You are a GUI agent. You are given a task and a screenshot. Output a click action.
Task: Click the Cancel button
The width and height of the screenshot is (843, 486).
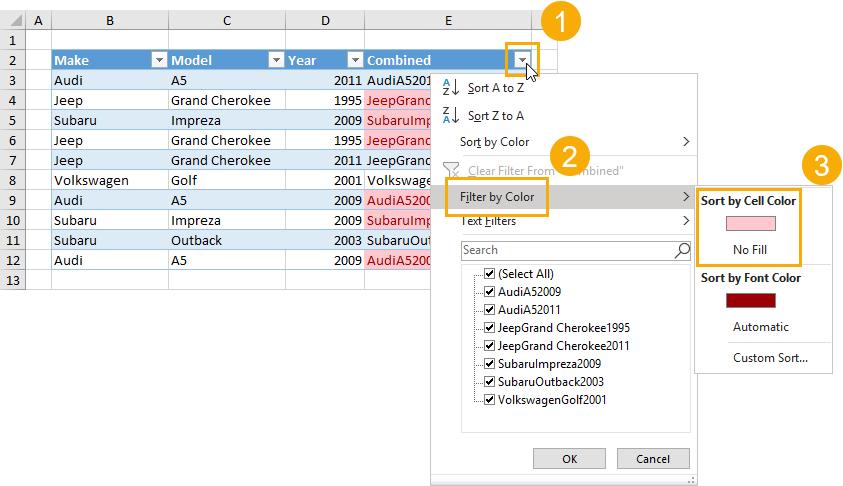point(653,459)
